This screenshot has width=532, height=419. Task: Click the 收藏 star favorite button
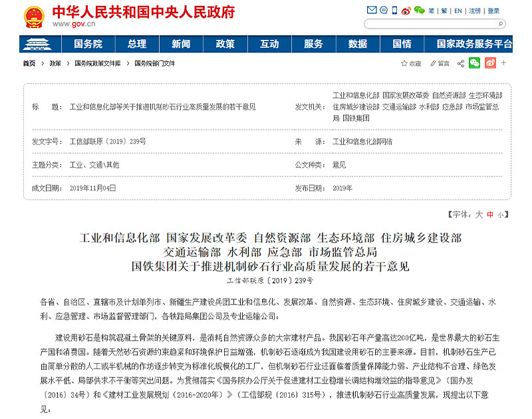410,63
